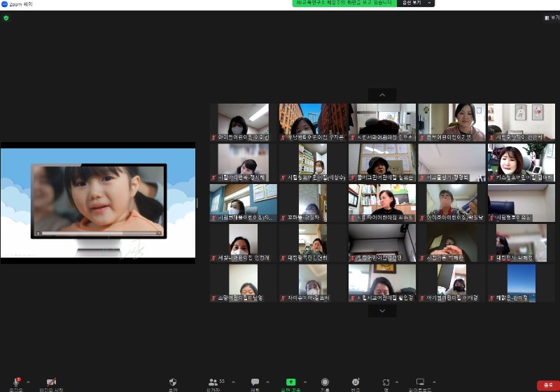Toggle the Start Video (비디오 시작) camera button
The image size is (560, 392).
[51, 383]
